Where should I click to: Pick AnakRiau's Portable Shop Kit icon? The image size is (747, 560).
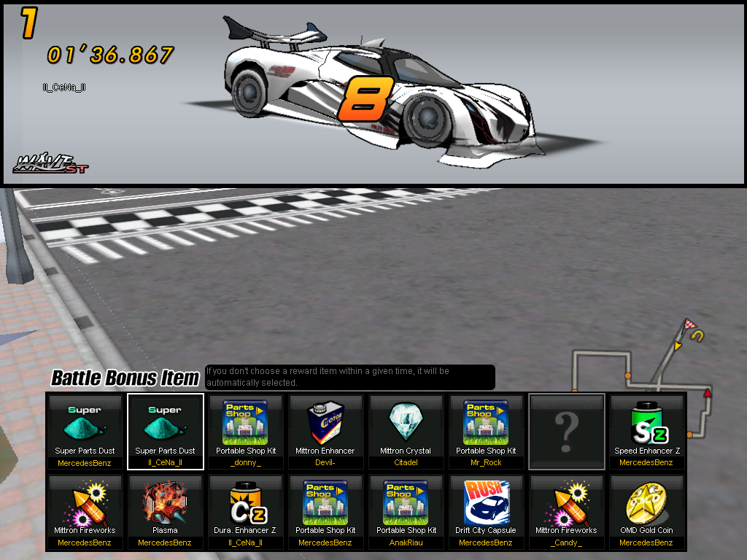point(406,502)
